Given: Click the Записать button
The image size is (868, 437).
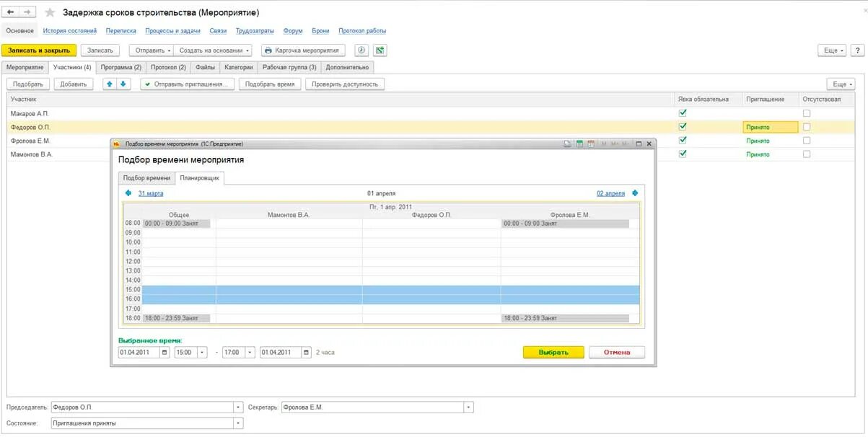Looking at the screenshot, I should click(100, 50).
